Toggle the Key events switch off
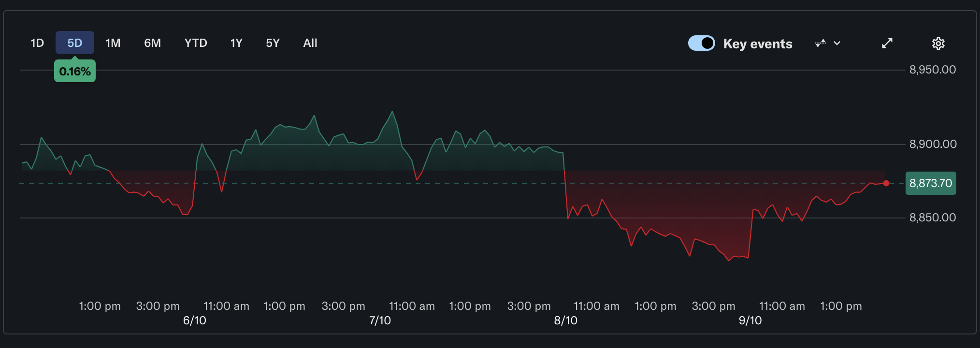Image resolution: width=980 pixels, height=348 pixels. 702,43
